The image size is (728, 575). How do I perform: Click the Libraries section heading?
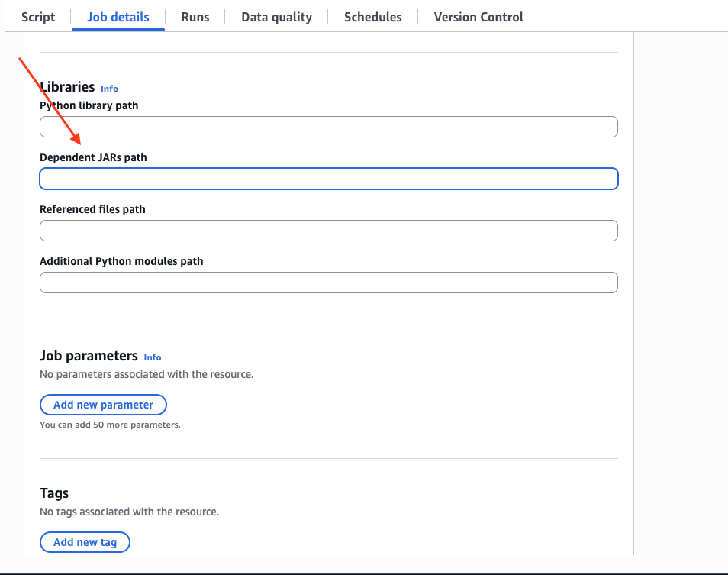tap(66, 87)
